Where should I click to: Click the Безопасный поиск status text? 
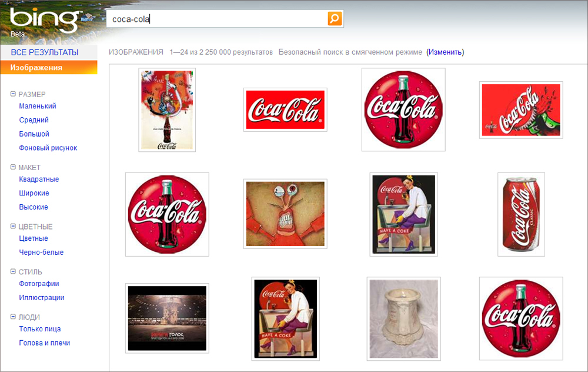pos(350,52)
